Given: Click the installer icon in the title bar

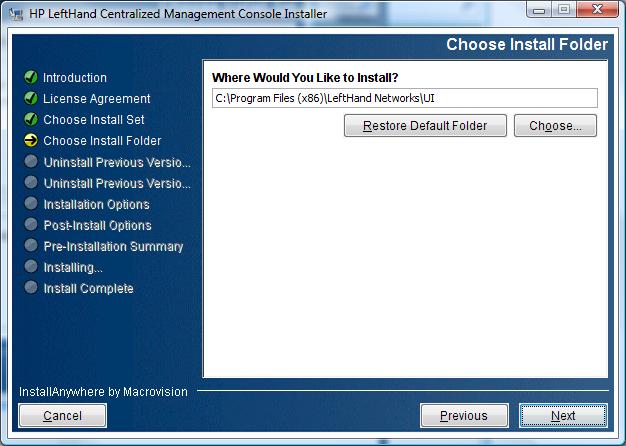Looking at the screenshot, I should click(16, 14).
